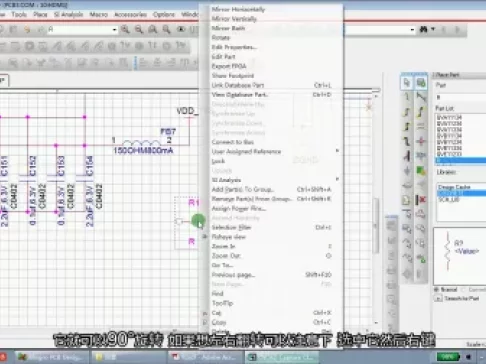Open the Place menu in menu bar
This screenshot has width=486, height=364.
[40, 15]
